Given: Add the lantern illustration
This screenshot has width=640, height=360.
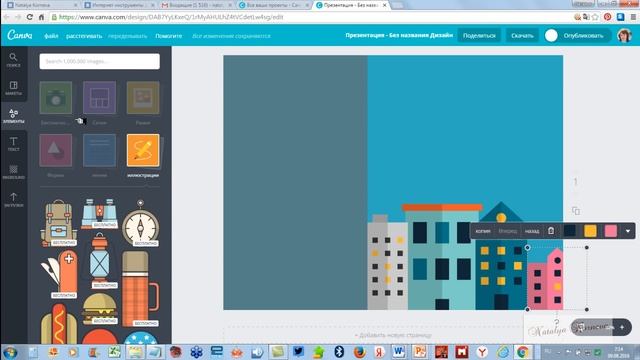Looking at the screenshot, I should (x=100, y=260).
